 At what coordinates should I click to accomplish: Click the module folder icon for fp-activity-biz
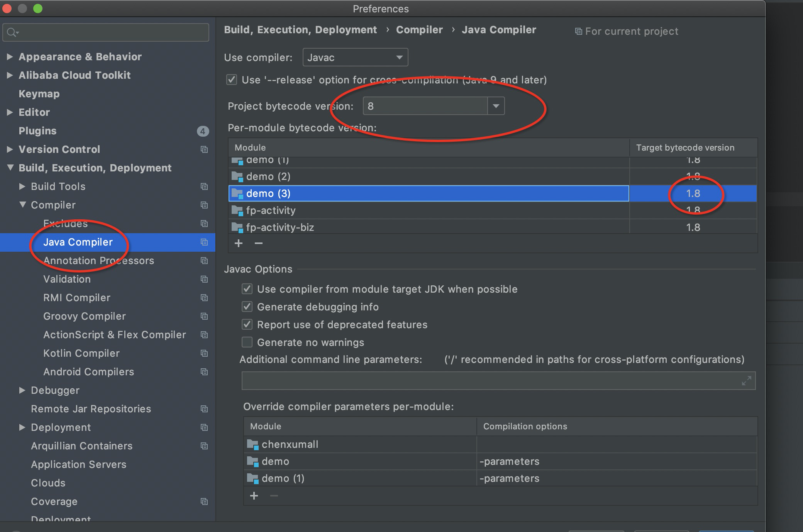[237, 227]
